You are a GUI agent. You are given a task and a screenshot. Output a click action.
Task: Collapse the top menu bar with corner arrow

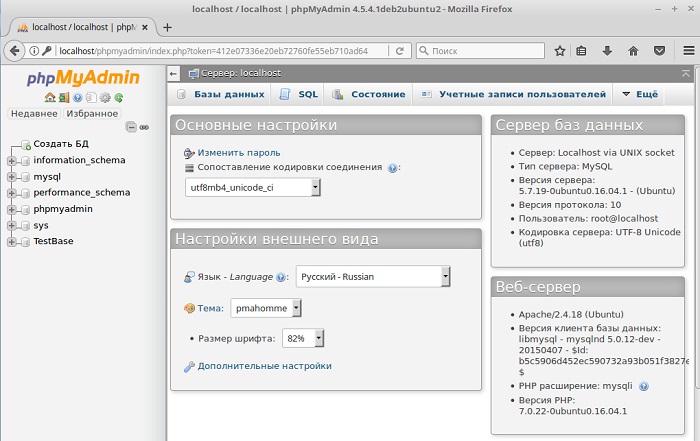pos(686,74)
